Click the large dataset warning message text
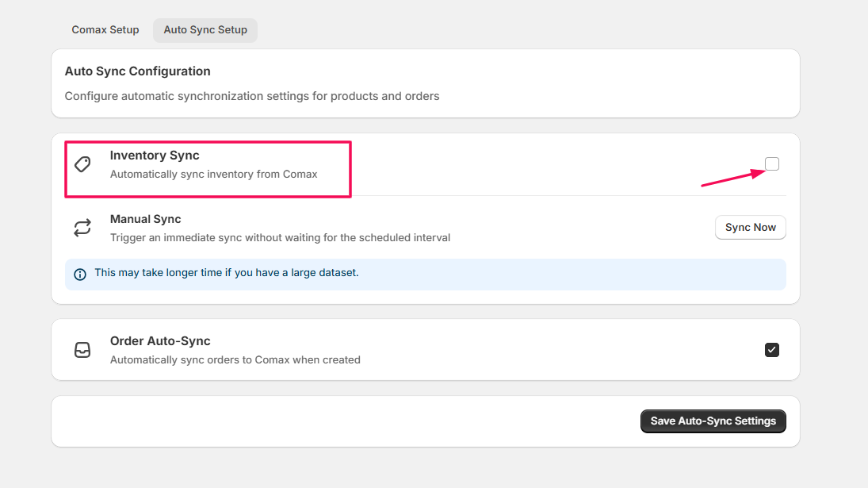Screen dimensions: 868x488 [226, 273]
